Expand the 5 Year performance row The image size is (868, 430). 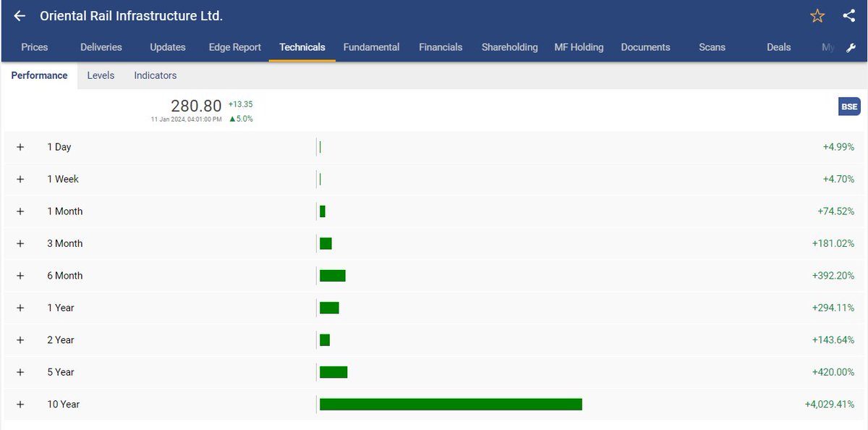tap(20, 372)
